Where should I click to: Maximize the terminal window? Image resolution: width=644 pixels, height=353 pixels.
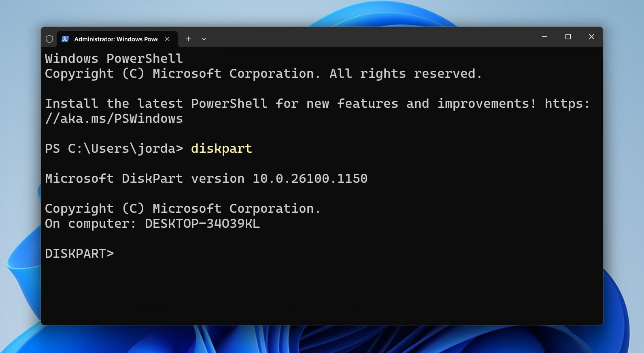[568, 37]
